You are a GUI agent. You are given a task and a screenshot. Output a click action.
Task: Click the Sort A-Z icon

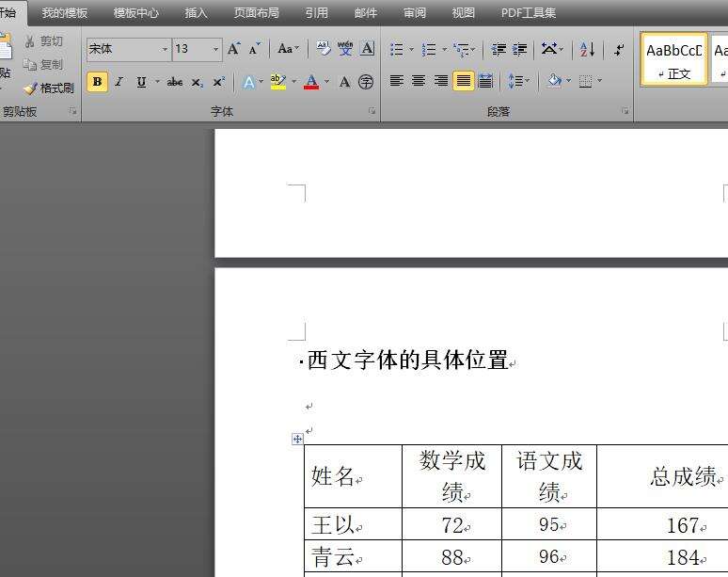pyautogui.click(x=587, y=49)
